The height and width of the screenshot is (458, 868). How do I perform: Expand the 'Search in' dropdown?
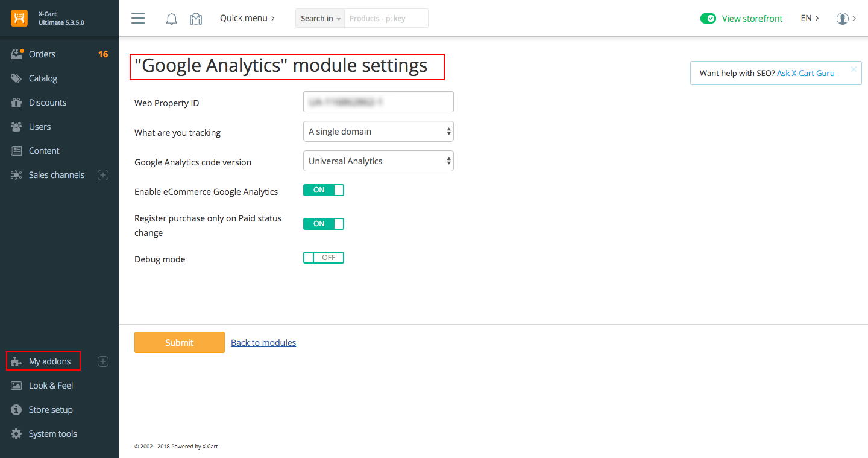pos(319,18)
